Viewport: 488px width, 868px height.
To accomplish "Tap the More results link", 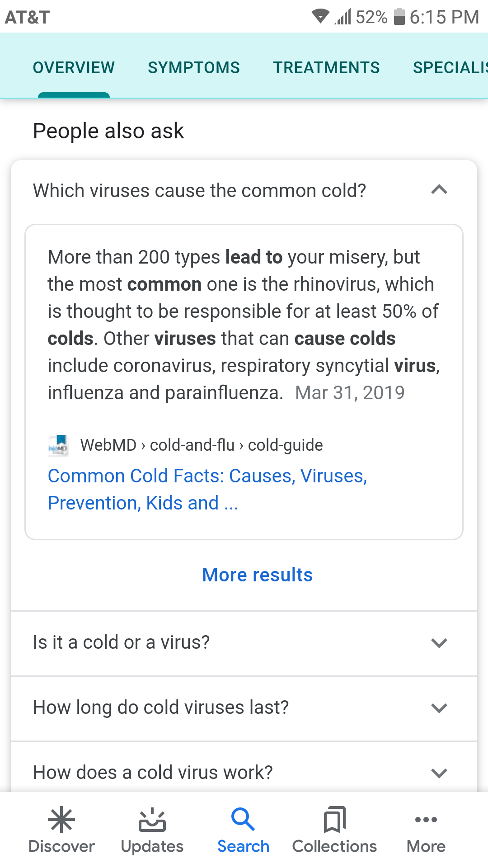I will point(257,575).
